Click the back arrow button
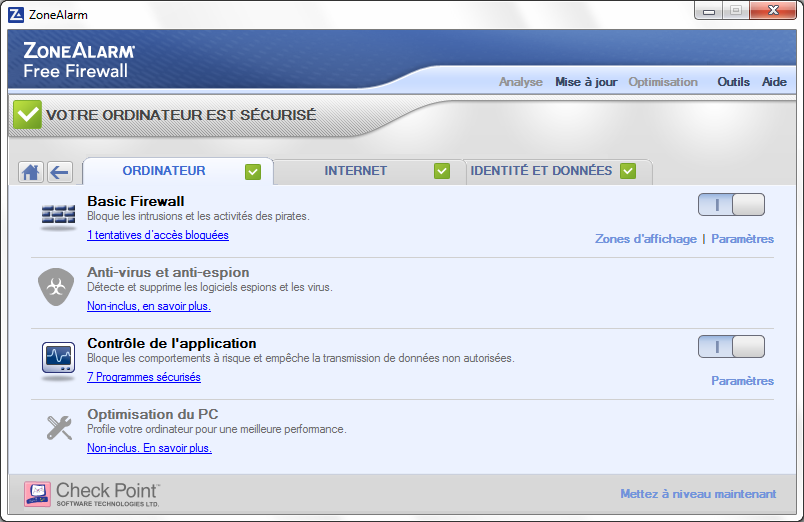804x522 pixels. click(60, 172)
